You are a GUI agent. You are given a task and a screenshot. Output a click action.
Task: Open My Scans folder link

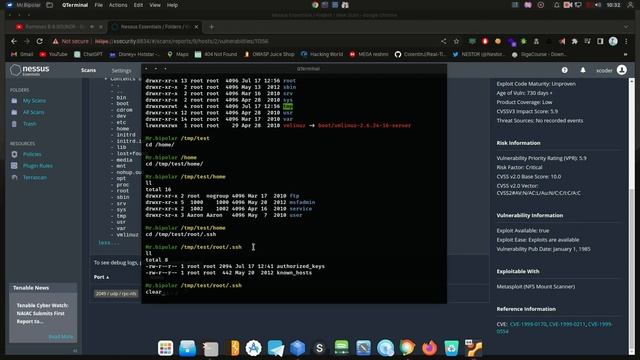[x=34, y=100]
